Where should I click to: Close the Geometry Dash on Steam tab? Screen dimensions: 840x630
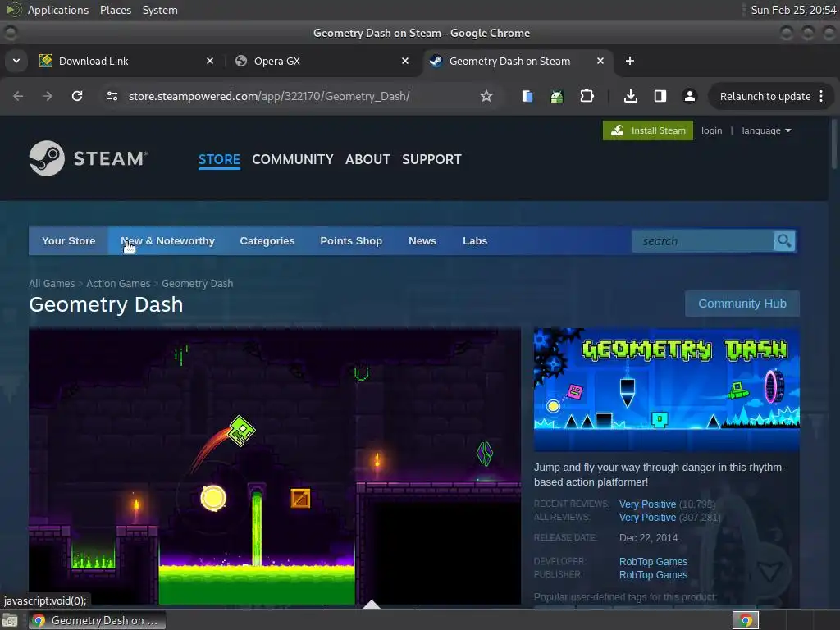point(600,61)
